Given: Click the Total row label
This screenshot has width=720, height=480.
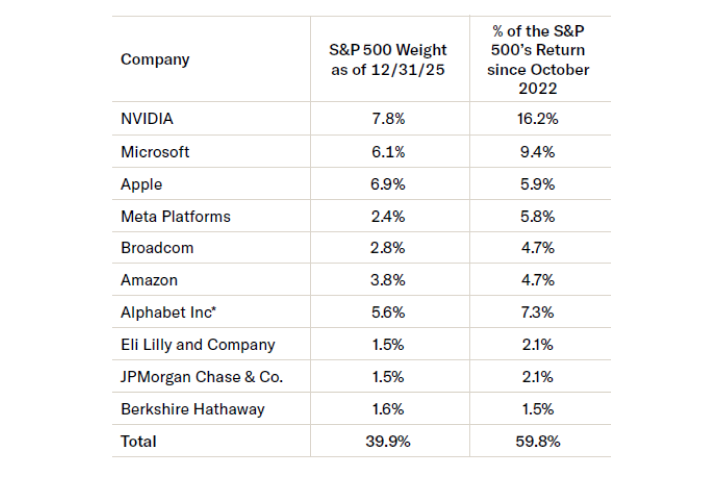Looking at the screenshot, I should tap(139, 441).
